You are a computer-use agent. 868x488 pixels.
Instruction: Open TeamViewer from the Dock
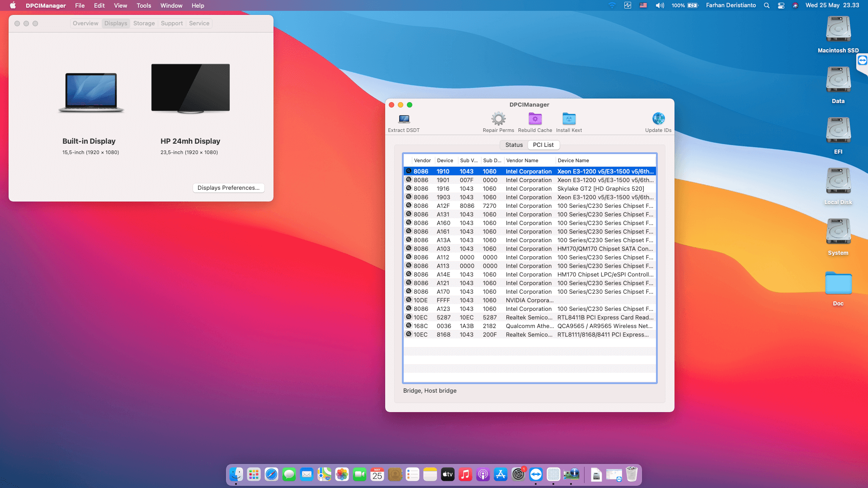point(536,474)
